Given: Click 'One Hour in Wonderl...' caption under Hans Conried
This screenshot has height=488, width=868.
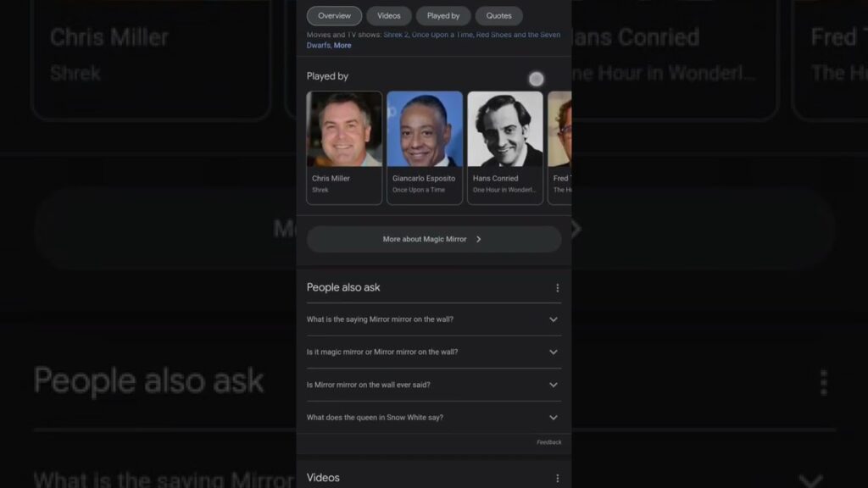Looking at the screenshot, I should pos(504,190).
